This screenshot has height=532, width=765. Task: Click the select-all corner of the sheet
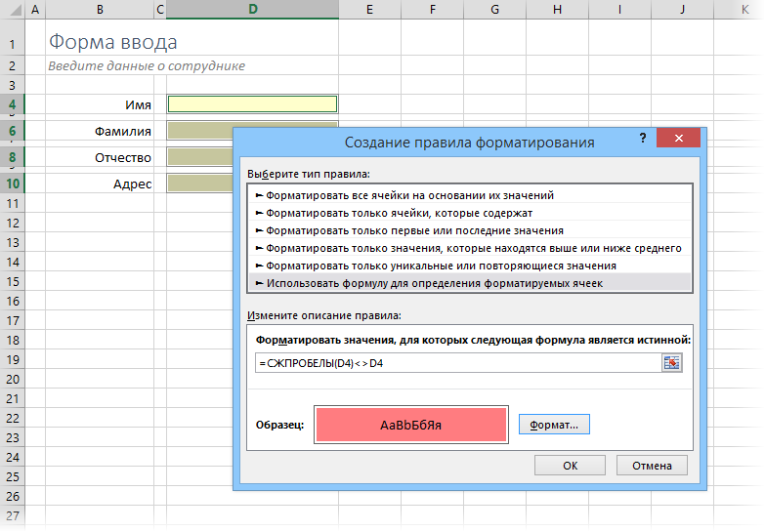pos(14,9)
